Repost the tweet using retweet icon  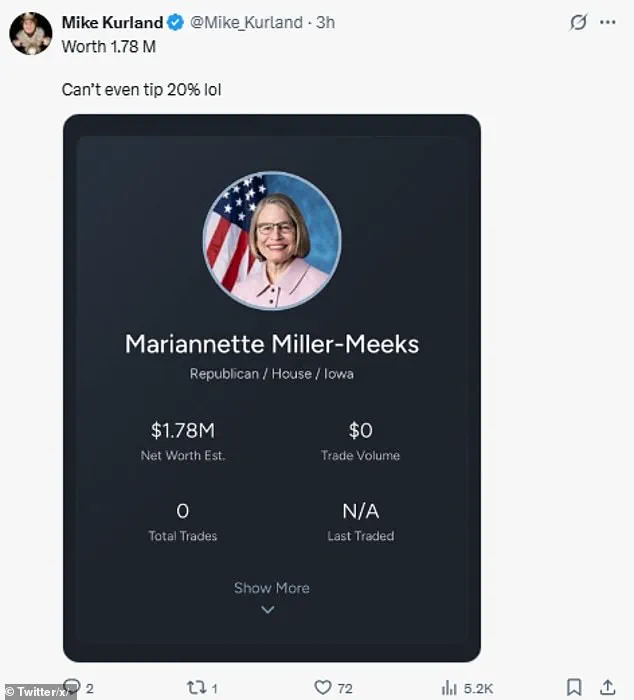click(195, 688)
